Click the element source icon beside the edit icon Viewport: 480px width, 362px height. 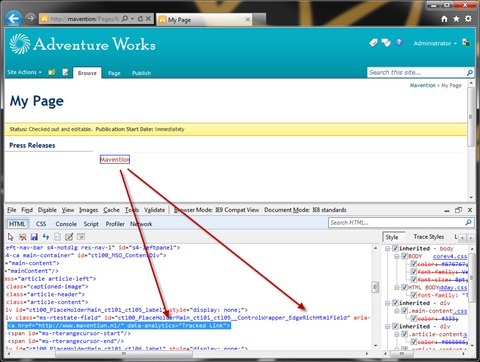tap(57, 237)
